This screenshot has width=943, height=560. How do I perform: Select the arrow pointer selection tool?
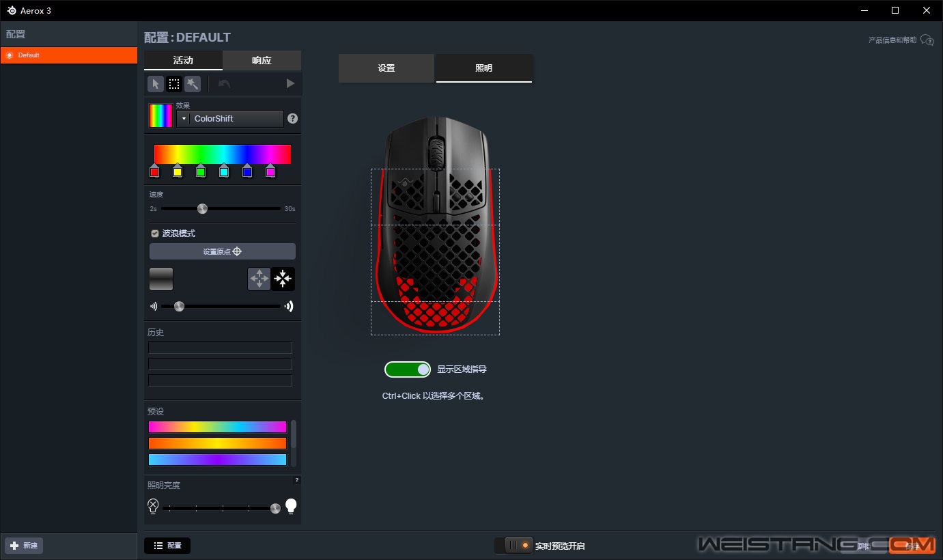pyautogui.click(x=156, y=84)
